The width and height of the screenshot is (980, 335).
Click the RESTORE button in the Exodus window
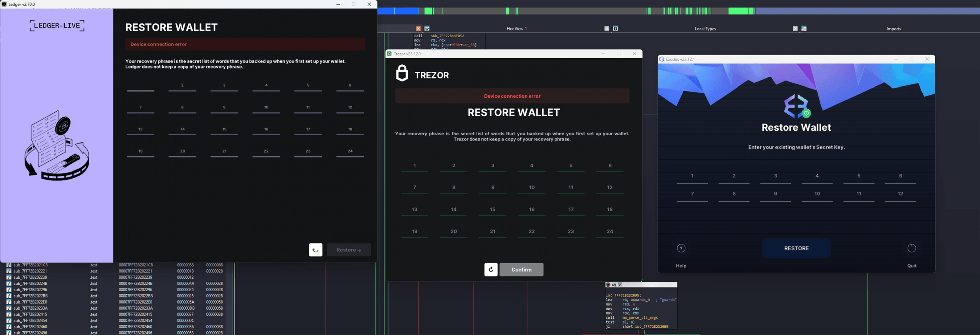[796, 248]
